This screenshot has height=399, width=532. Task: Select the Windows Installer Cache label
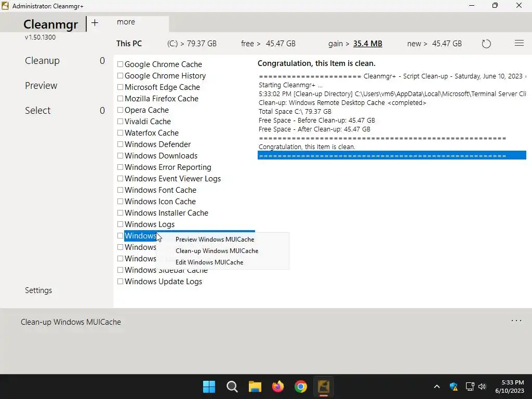166,212
